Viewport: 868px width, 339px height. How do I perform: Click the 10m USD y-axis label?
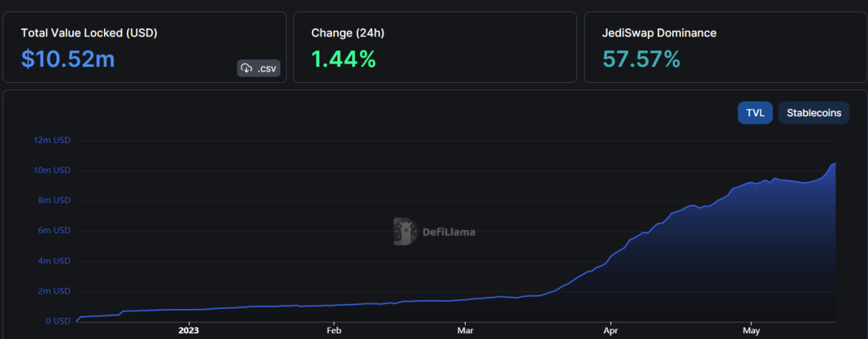tap(51, 170)
